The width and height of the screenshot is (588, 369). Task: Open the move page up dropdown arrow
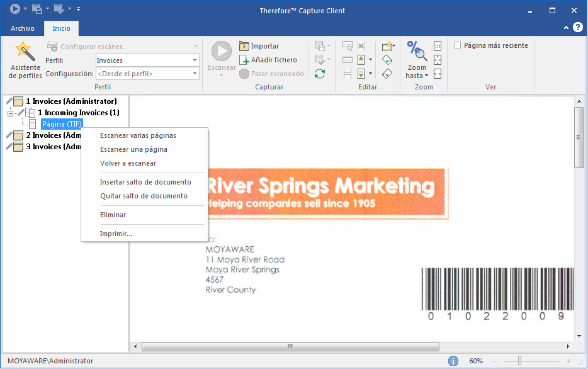(370, 60)
